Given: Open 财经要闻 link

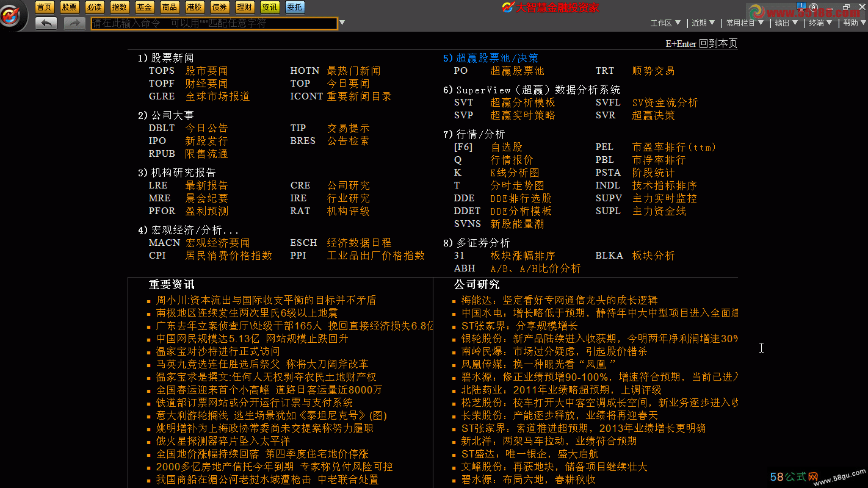Looking at the screenshot, I should click(207, 84).
